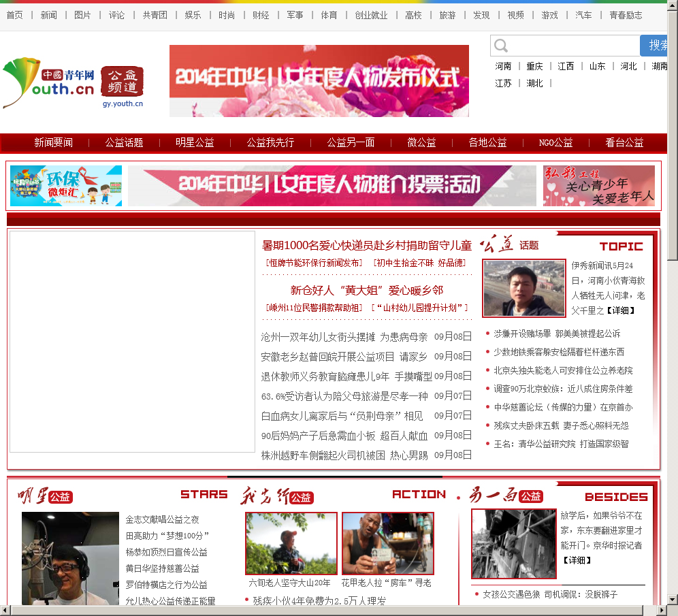Screen dimensions: 678x616
Task: Click the horizontal scrollbar right arrow
Action: click(x=662, y=611)
